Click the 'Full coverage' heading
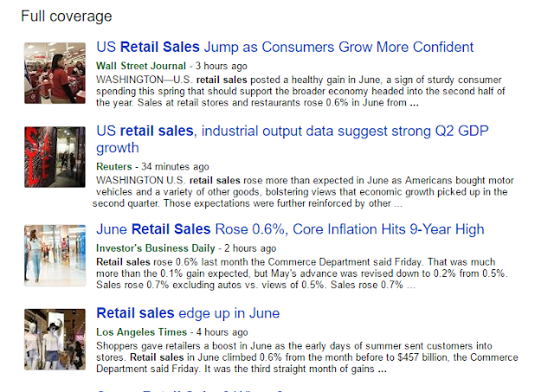Image resolution: width=554 pixels, height=392 pixels. (67, 16)
